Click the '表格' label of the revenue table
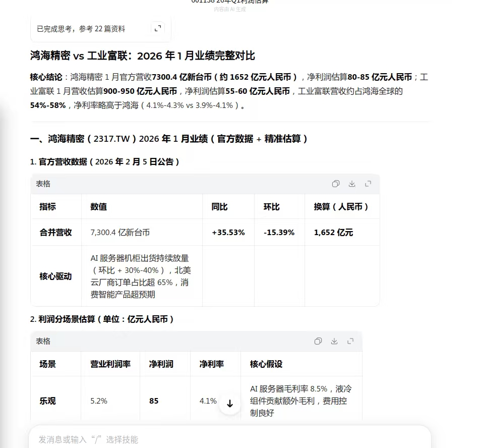This screenshot has width=477, height=448. [43, 184]
